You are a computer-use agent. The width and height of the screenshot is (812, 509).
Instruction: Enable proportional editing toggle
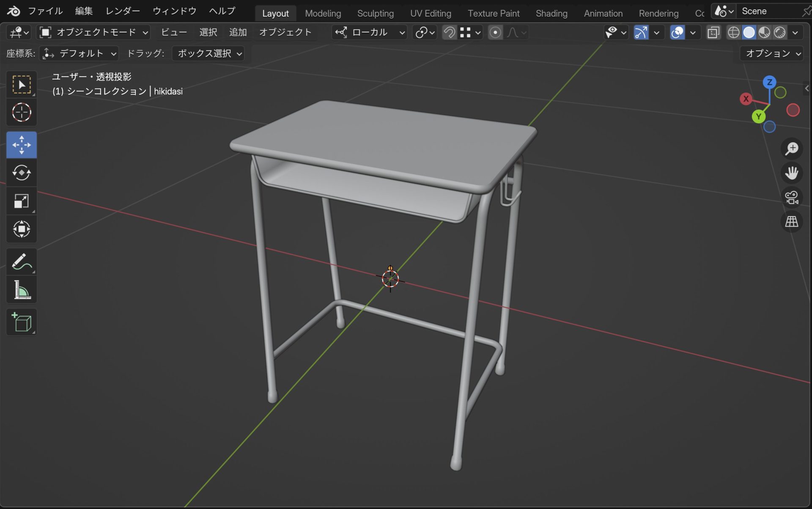495,33
